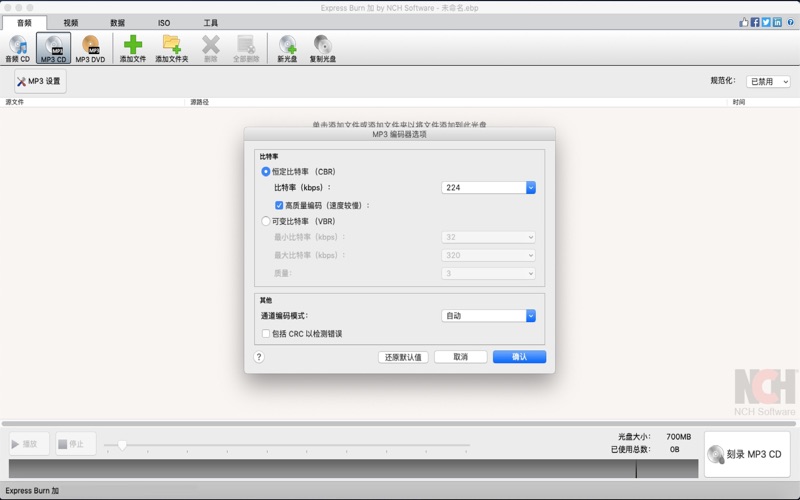Click the 确认 button
Image resolution: width=800 pixels, height=500 pixels.
pos(519,357)
